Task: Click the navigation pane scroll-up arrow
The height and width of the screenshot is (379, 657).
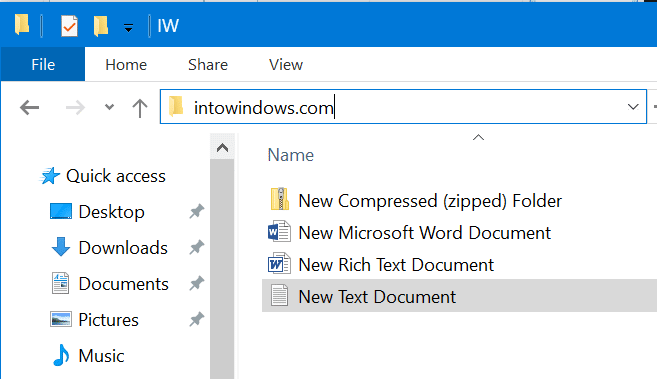Action: point(222,147)
